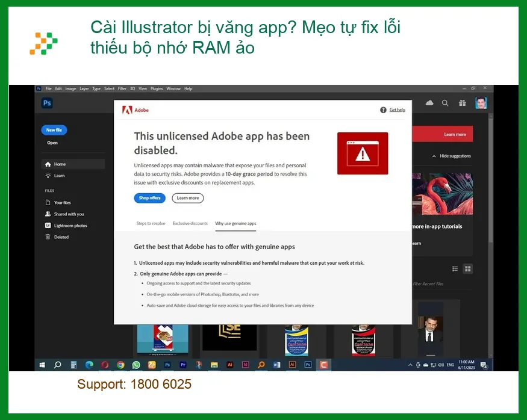Select the Why use genuine apps tab
Screen dimensions: 527x420
(235, 223)
